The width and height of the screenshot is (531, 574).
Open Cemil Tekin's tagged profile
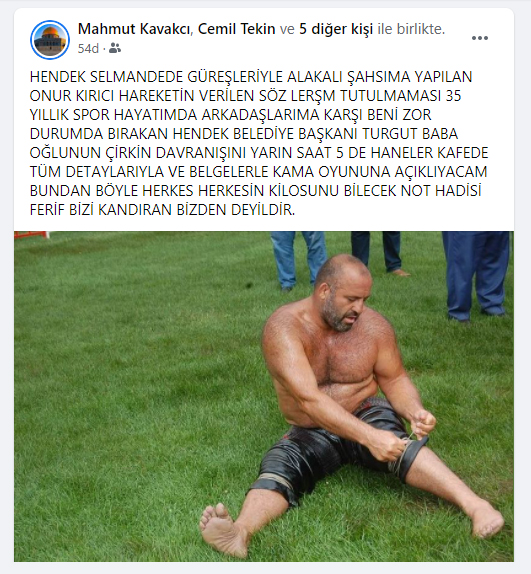click(236, 29)
